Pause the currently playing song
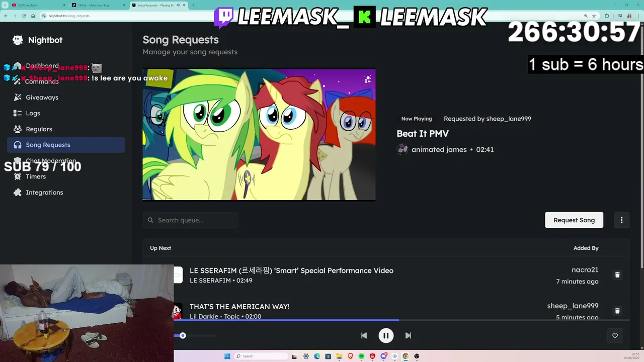 (386, 335)
